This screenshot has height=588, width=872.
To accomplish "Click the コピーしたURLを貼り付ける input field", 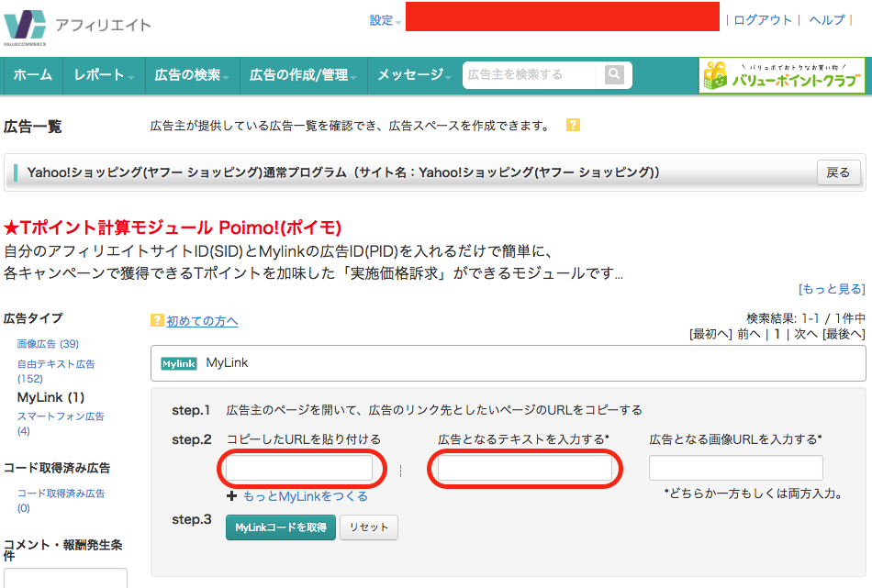I will [299, 468].
